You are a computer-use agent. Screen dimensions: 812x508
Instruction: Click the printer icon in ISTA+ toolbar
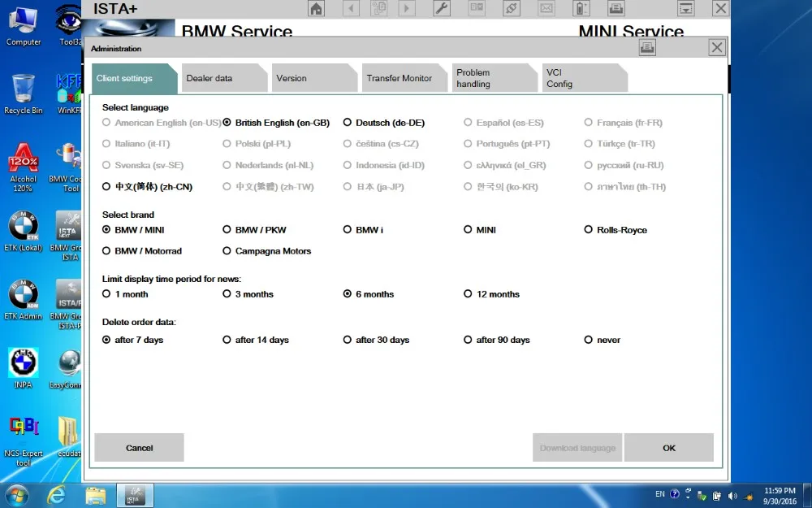(615, 8)
